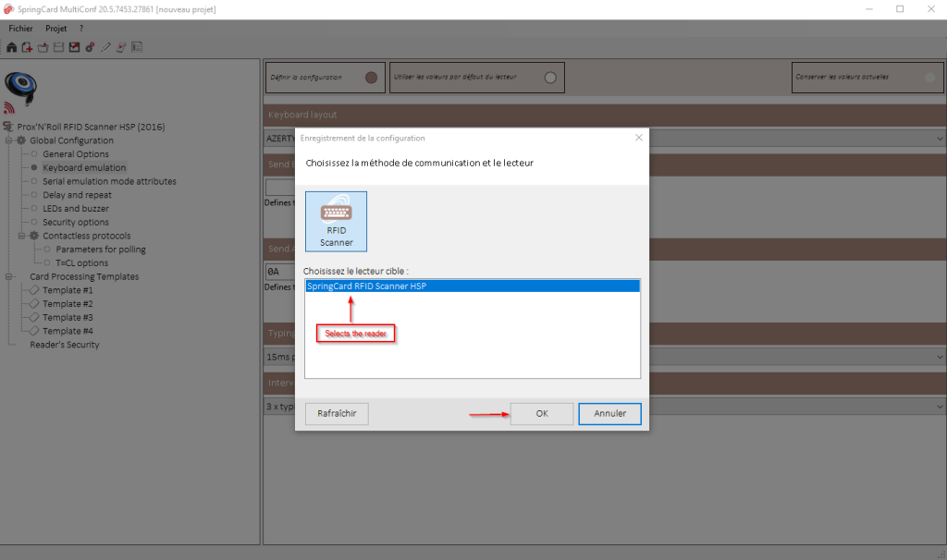Open the Keyboard layout AZERTY dropdown arrow
The image size is (947, 560).
pyautogui.click(x=940, y=139)
